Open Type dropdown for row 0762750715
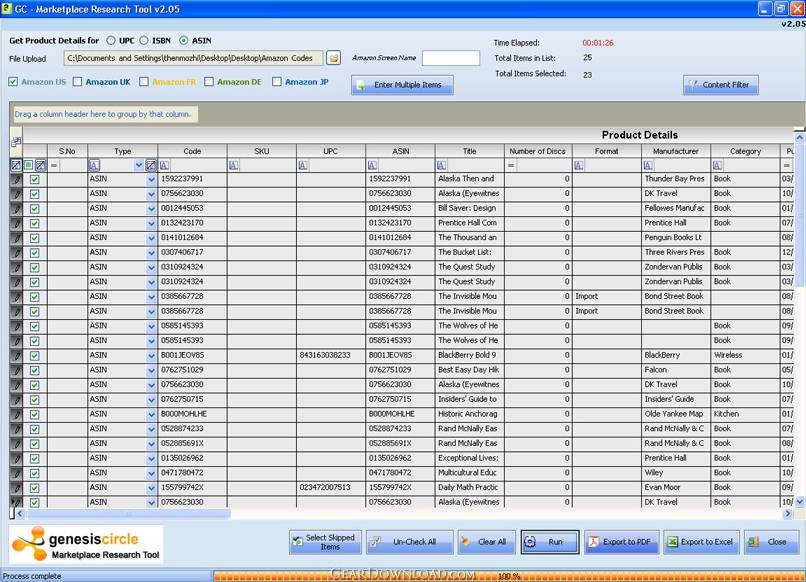Screen dimensions: 806x582 tap(151, 400)
